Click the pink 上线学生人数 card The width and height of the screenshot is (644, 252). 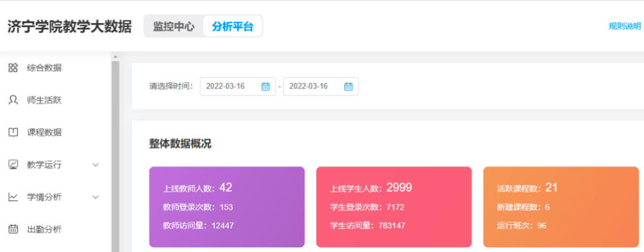[394, 207]
